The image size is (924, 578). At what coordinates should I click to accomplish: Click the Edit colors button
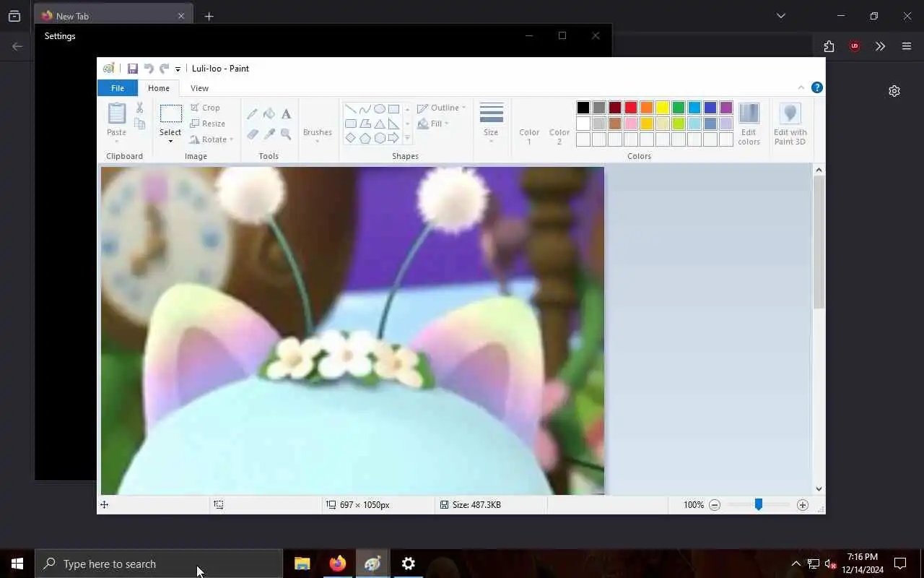(x=749, y=124)
